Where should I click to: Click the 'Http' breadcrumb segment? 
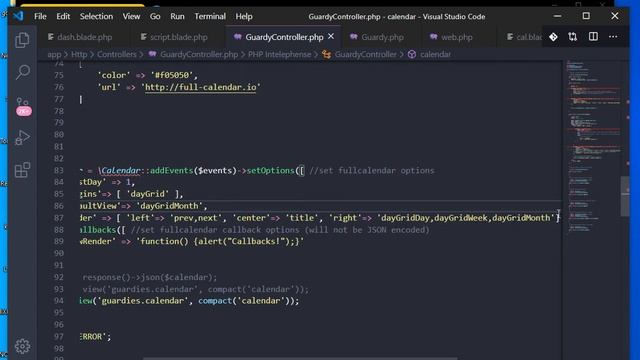pos(79,54)
